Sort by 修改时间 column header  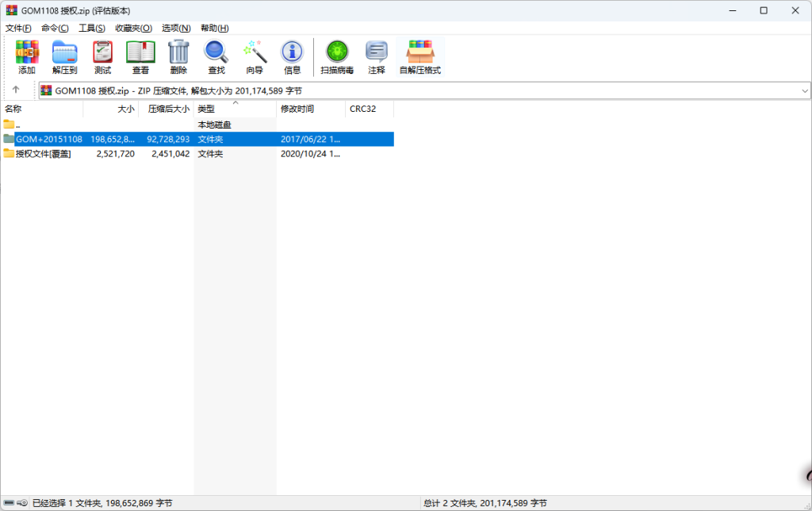(311, 109)
